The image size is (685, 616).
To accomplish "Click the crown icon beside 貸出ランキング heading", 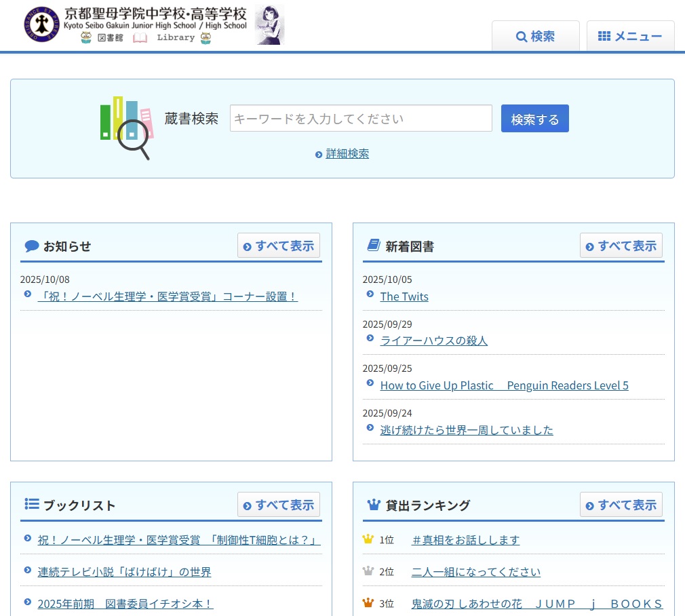I will click(x=373, y=505).
